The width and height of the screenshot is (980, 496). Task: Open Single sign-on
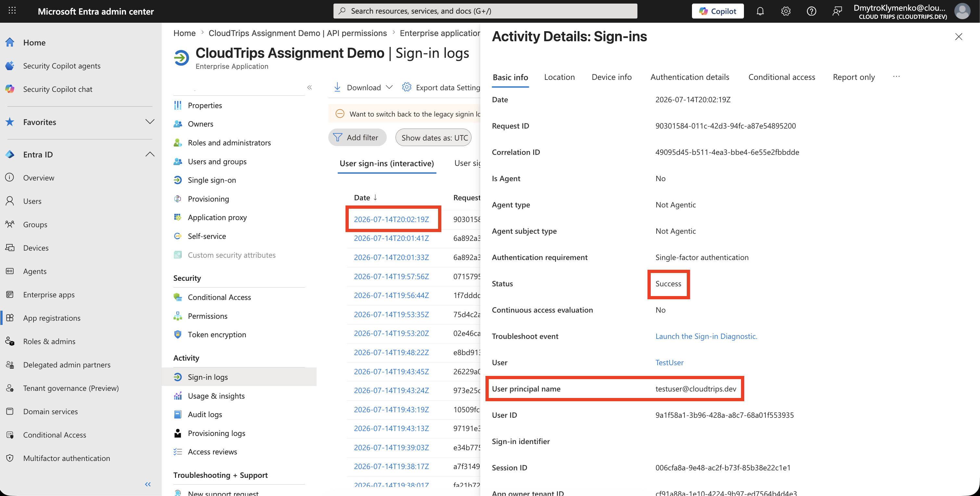(x=212, y=180)
